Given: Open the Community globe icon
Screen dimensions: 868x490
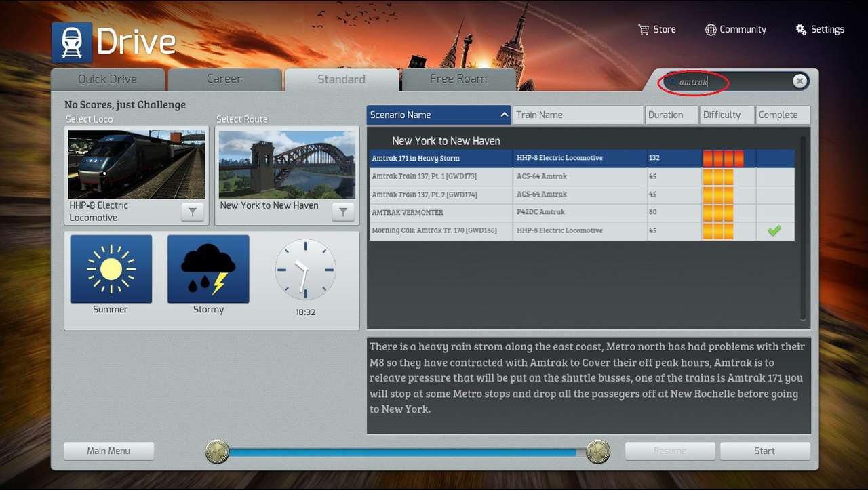Looking at the screenshot, I should [711, 30].
